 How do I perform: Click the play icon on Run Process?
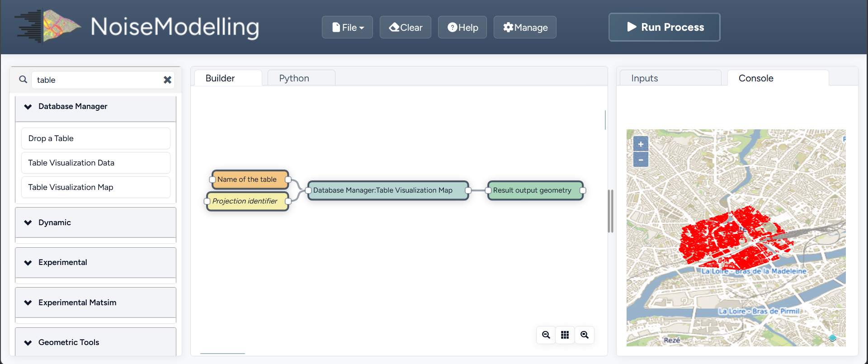pos(632,27)
